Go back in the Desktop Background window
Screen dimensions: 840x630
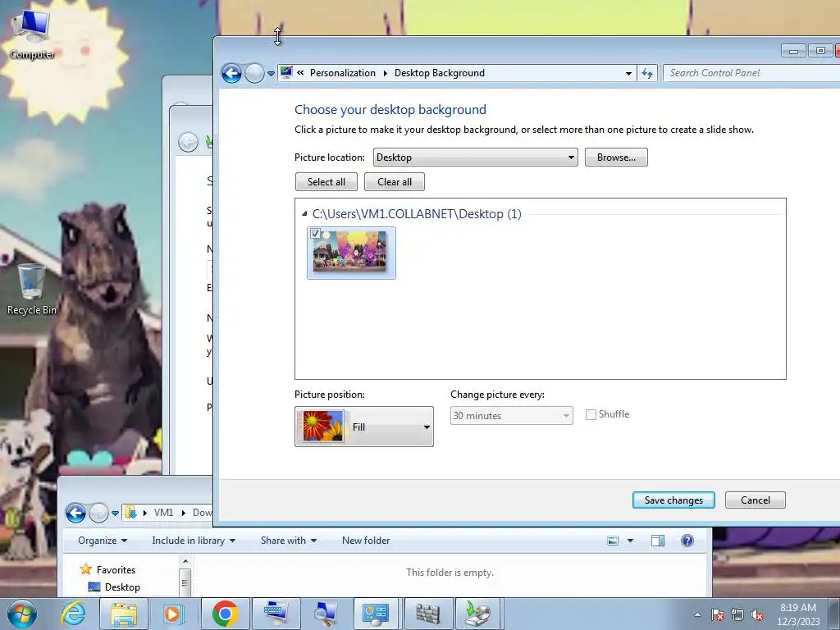pos(231,73)
